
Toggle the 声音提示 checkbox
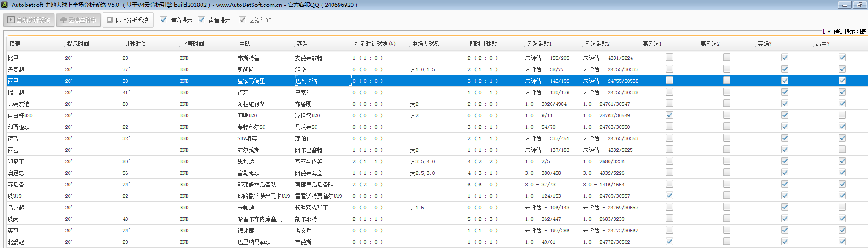coord(201,20)
